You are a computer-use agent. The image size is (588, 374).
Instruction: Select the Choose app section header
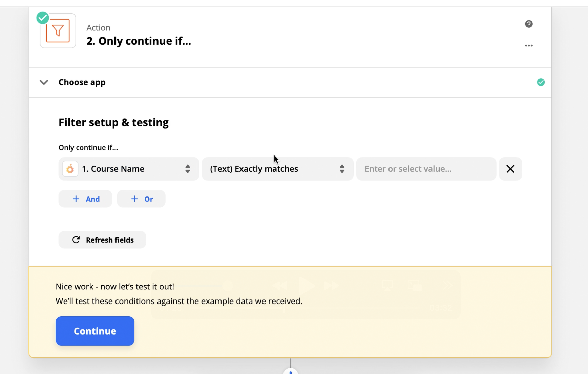pos(82,82)
